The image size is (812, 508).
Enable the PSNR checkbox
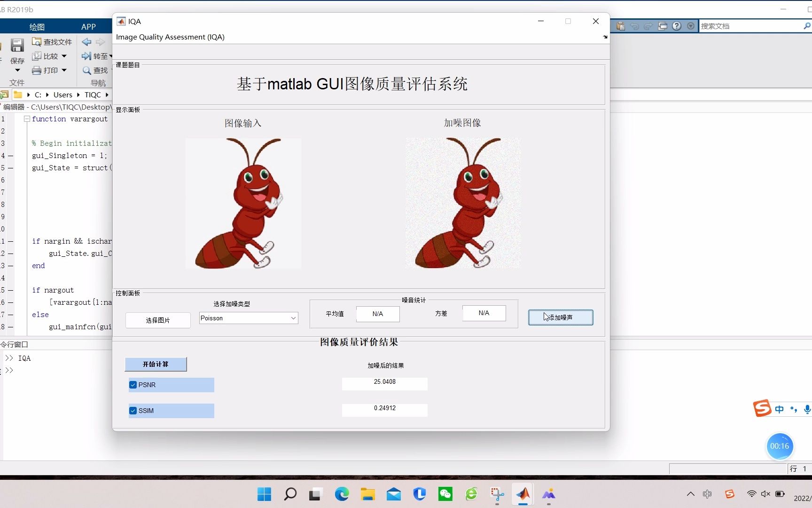[x=133, y=384]
